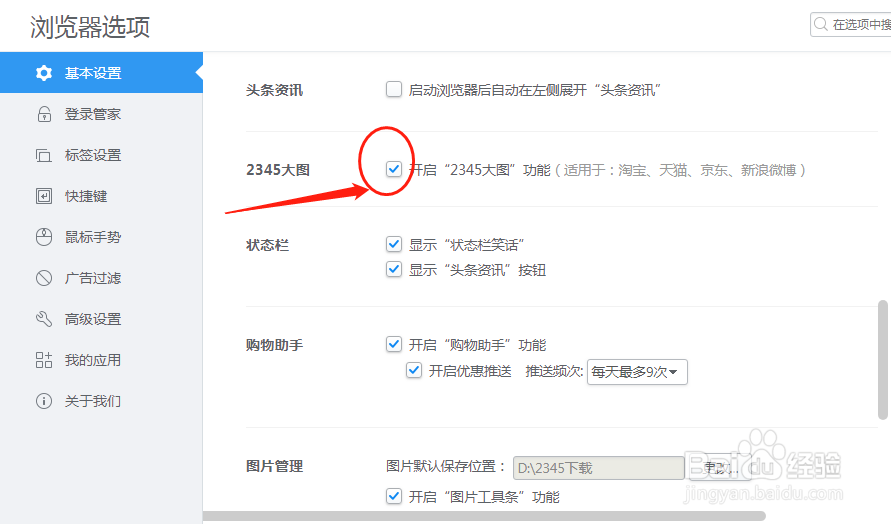Image resolution: width=891 pixels, height=524 pixels.
Task: Click the D:\2345下载 save location field
Action: coord(598,468)
